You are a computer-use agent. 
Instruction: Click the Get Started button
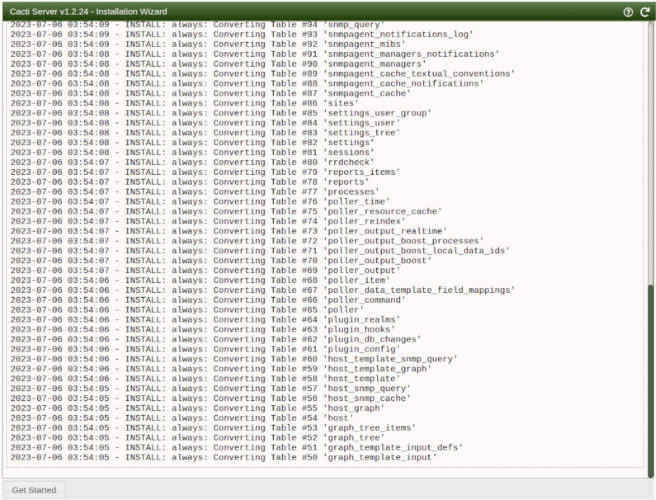pyautogui.click(x=34, y=490)
